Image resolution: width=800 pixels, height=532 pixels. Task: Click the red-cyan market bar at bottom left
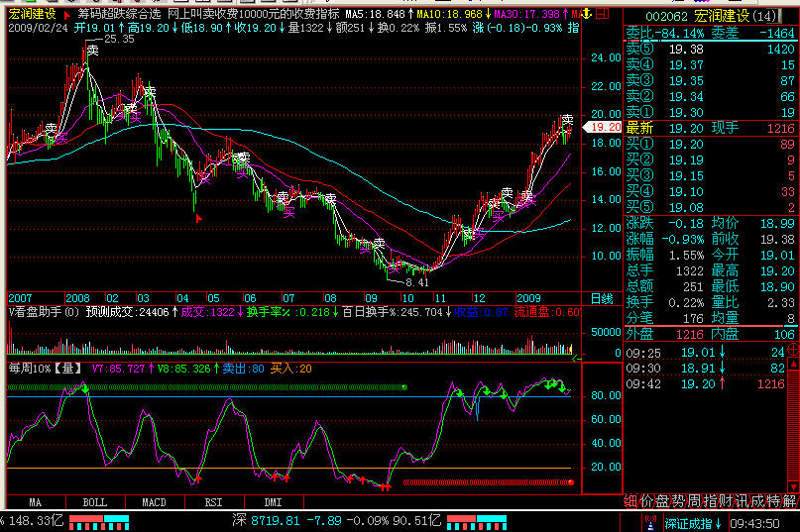[99, 522]
